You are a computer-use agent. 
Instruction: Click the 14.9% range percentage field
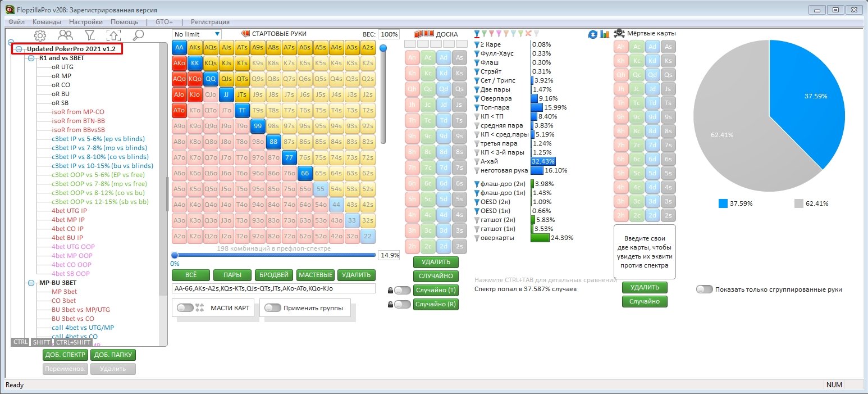(389, 255)
